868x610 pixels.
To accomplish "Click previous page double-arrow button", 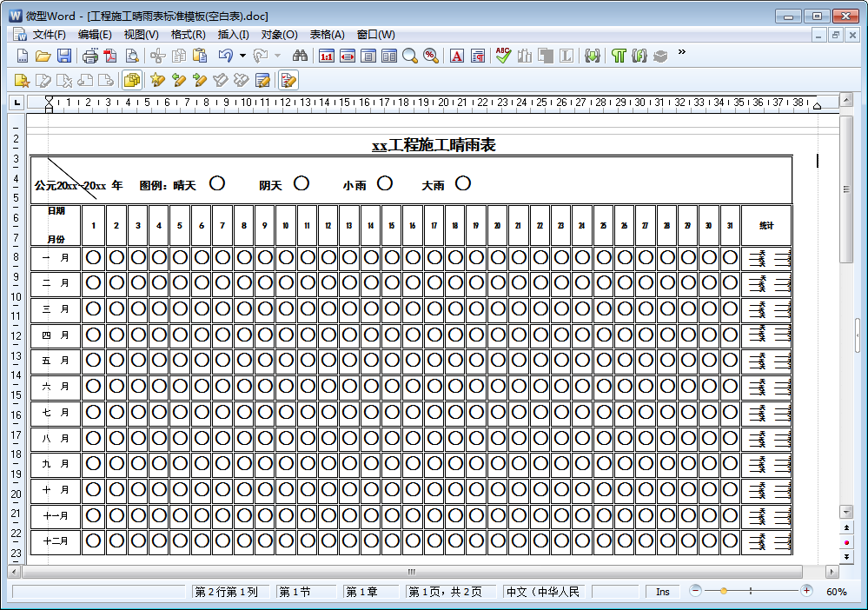I will coord(846,527).
